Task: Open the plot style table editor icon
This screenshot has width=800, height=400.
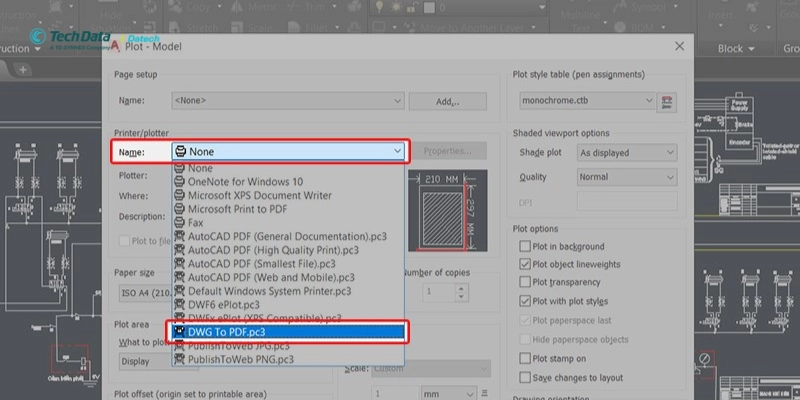Action: click(x=667, y=102)
